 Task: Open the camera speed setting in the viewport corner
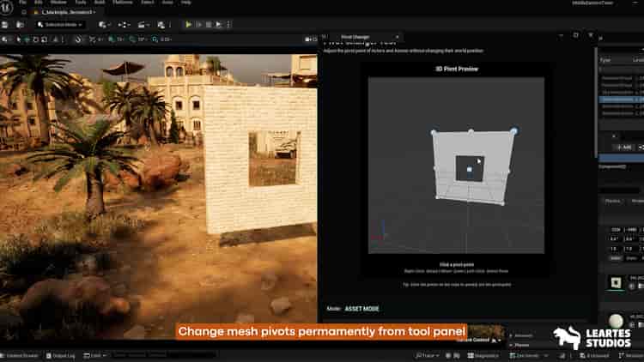coord(311,39)
